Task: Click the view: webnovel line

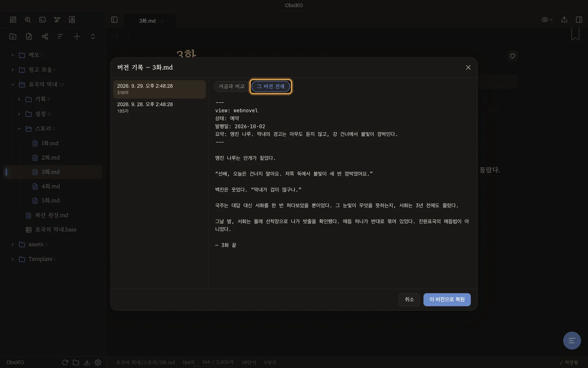Action: point(237,110)
